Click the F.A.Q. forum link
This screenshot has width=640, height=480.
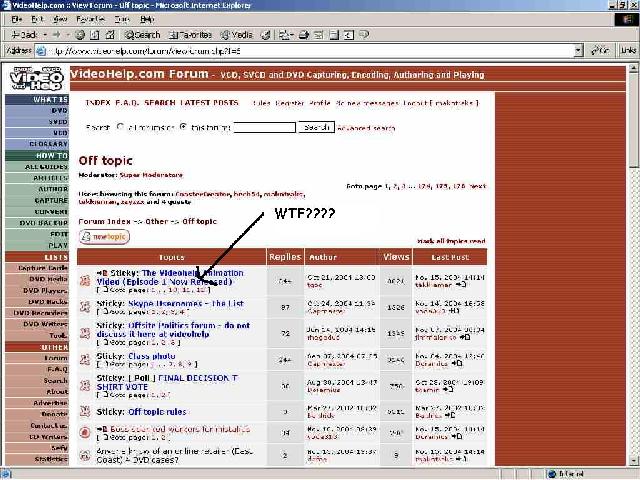click(127, 103)
